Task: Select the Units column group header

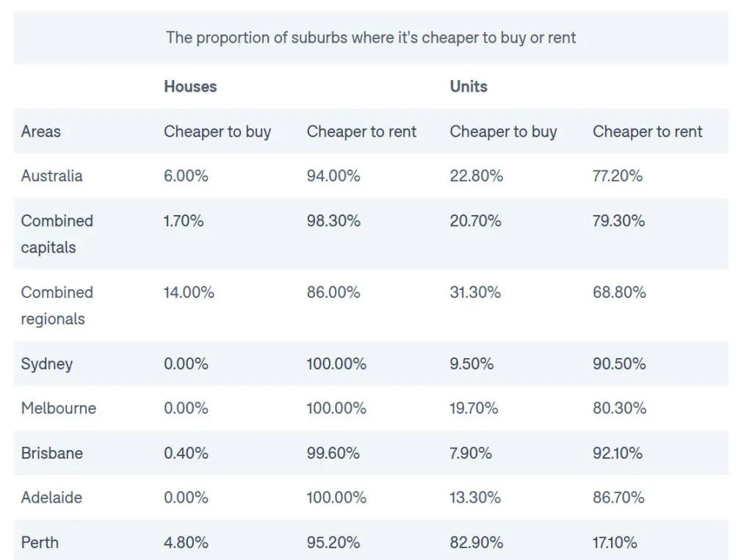Action: 469,87
